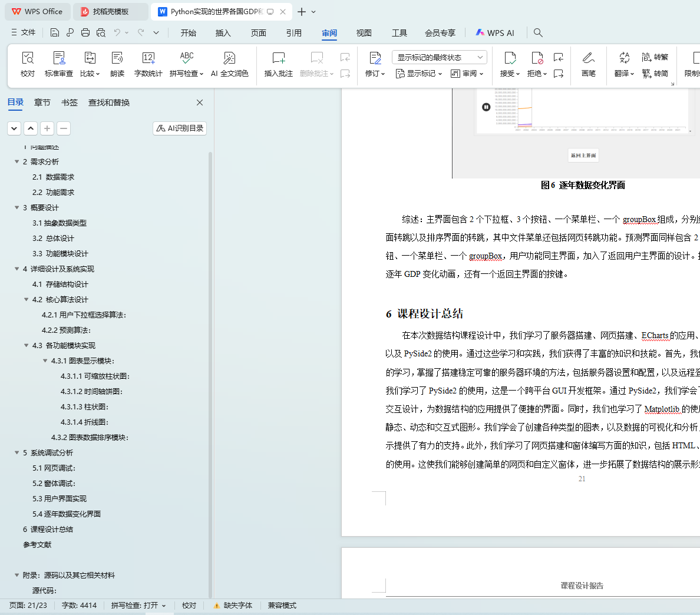Open print preview icon
The width and height of the screenshot is (700, 615).
coord(101,32)
